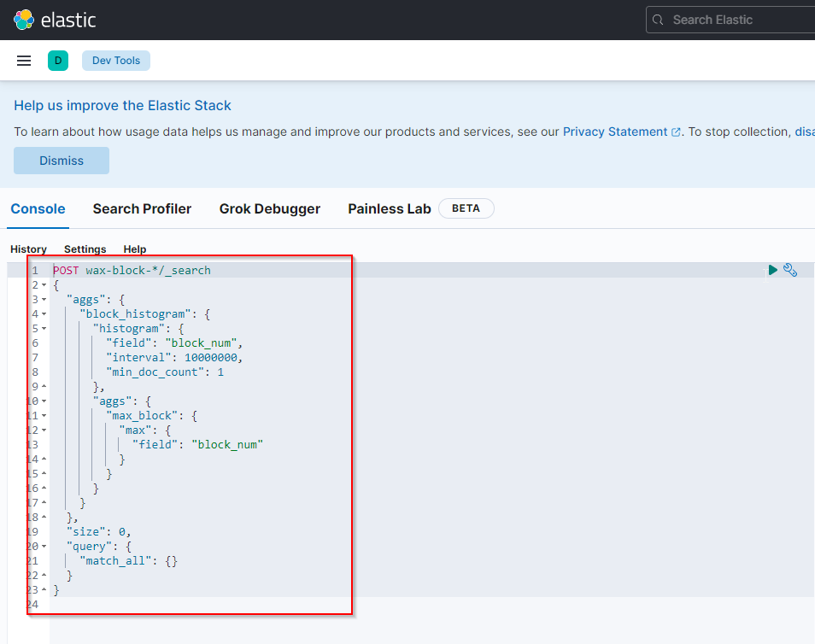Collapse the code fold at line 2
815x644 pixels.
(44, 284)
